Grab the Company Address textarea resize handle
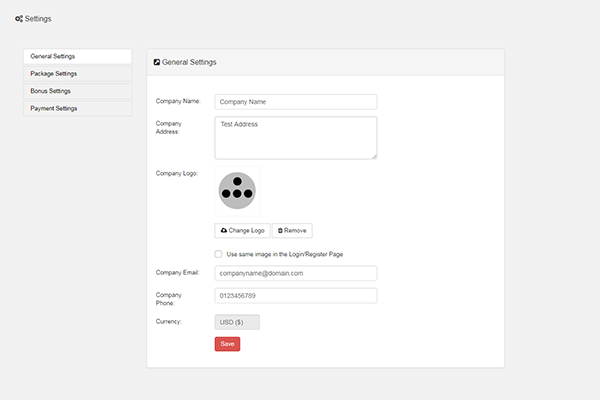Image resolution: width=600 pixels, height=400 pixels. coord(373,155)
